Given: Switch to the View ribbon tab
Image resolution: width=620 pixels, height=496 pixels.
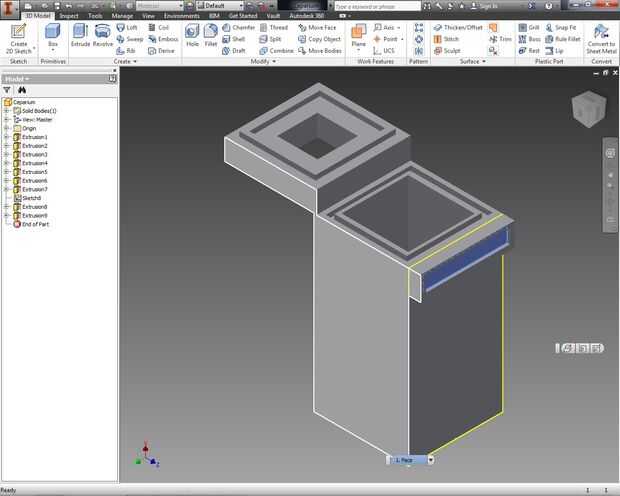Looking at the screenshot, I should click(x=148, y=16).
